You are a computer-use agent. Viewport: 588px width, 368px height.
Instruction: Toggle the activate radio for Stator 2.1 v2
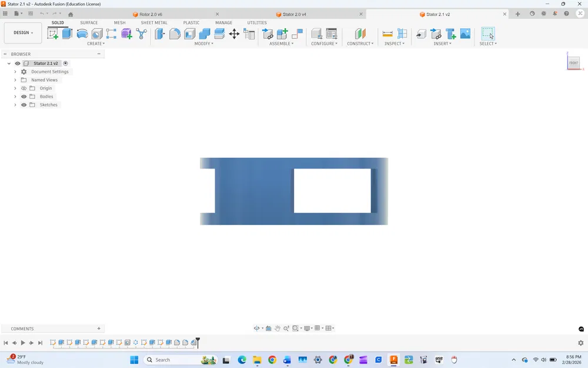point(65,64)
